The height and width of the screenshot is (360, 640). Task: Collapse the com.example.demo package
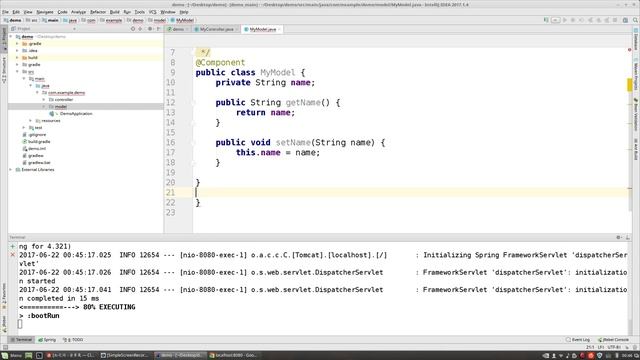coord(38,93)
